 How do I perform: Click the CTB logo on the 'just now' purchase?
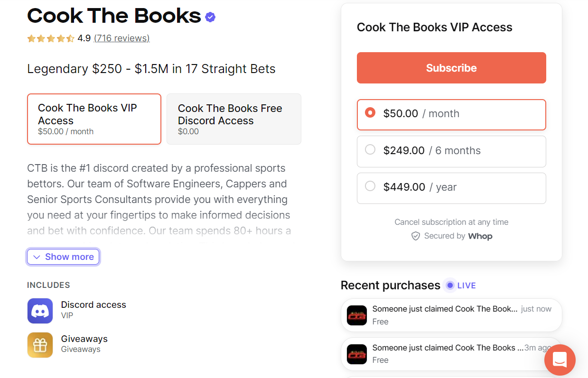[x=357, y=315]
